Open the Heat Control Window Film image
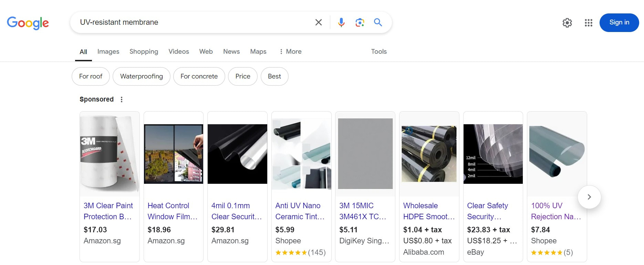 click(x=174, y=154)
